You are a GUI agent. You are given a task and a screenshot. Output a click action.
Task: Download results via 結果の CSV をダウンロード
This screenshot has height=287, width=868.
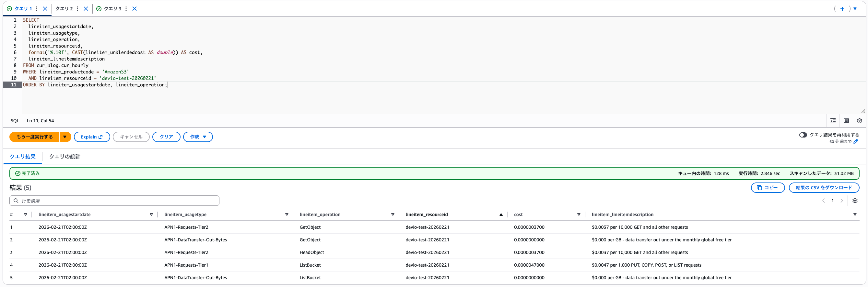(824, 188)
